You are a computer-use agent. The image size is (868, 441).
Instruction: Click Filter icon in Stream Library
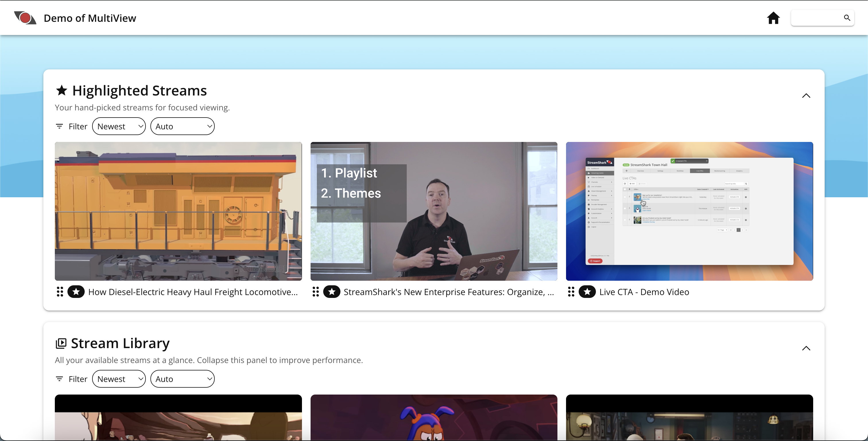pos(59,379)
